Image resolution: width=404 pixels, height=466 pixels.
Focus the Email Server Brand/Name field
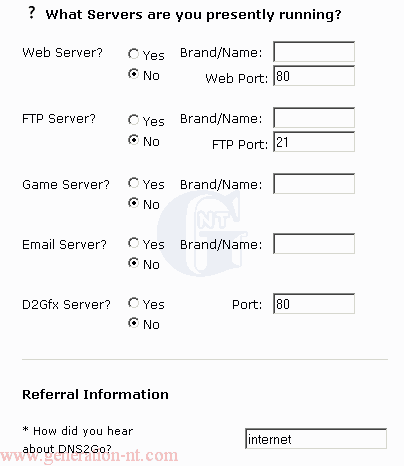click(314, 244)
